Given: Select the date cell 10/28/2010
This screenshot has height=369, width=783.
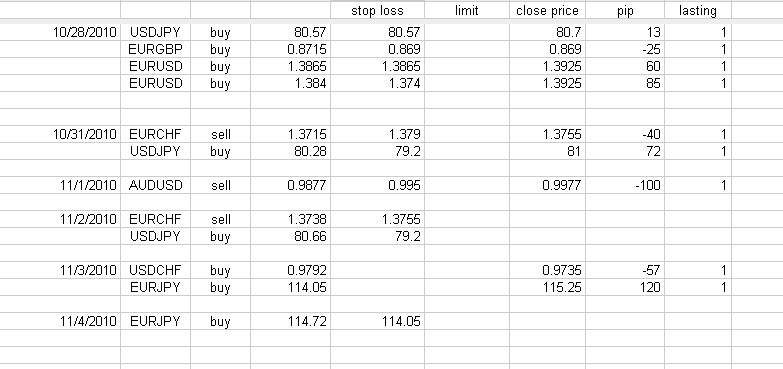Looking at the screenshot, I should pyautogui.click(x=60, y=33).
